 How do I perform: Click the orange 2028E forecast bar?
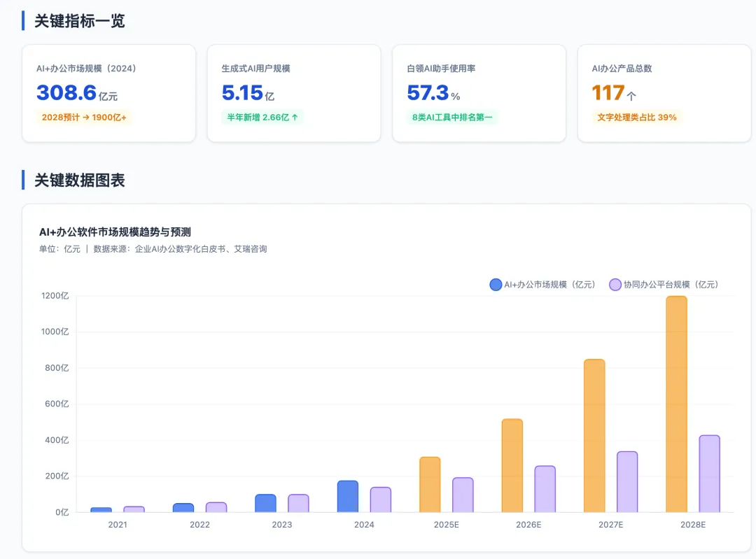[676, 404]
